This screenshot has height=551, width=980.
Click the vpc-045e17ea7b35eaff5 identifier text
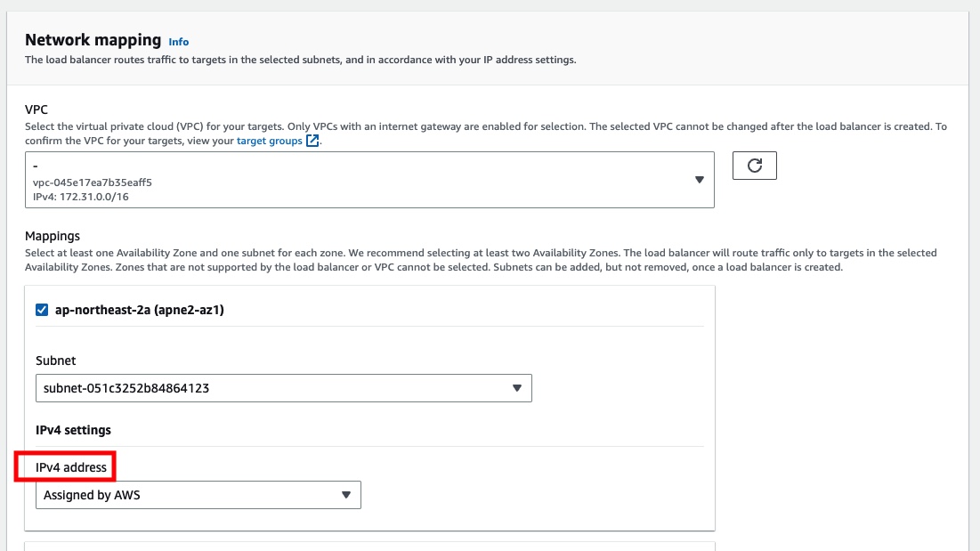93,182
